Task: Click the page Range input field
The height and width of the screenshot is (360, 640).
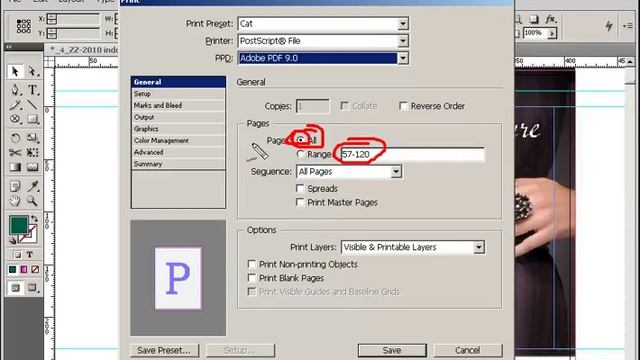Action: (x=412, y=154)
